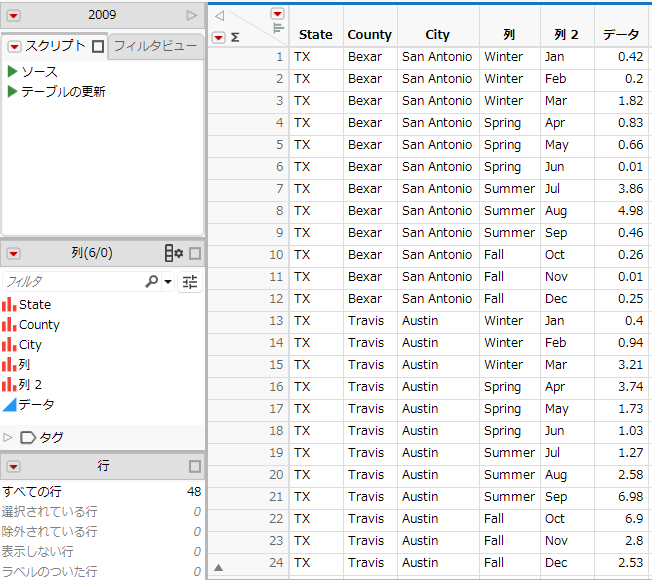Select the 列 2 column in columns list
652x580 pixels.
30,385
